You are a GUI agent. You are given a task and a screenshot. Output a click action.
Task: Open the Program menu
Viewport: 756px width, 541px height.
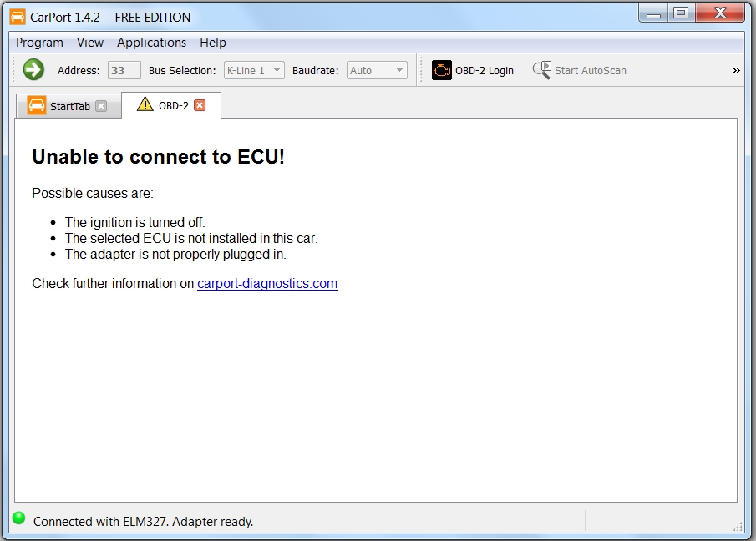pos(39,43)
